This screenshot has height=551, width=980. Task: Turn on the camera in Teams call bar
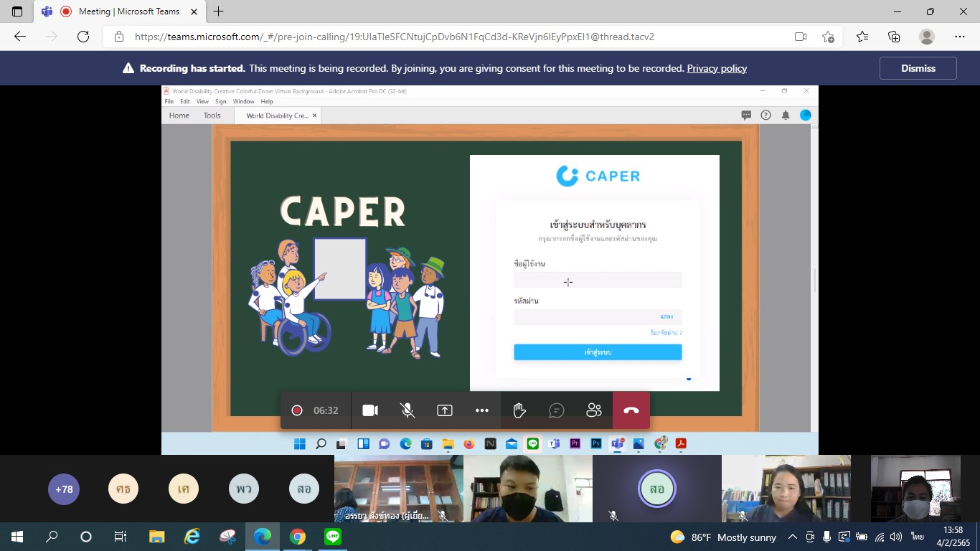click(x=370, y=410)
